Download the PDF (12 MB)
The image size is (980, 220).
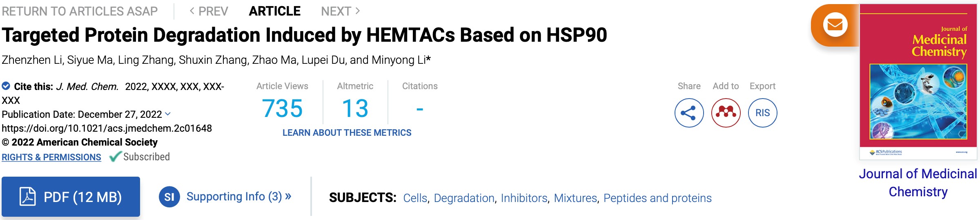[x=71, y=197]
